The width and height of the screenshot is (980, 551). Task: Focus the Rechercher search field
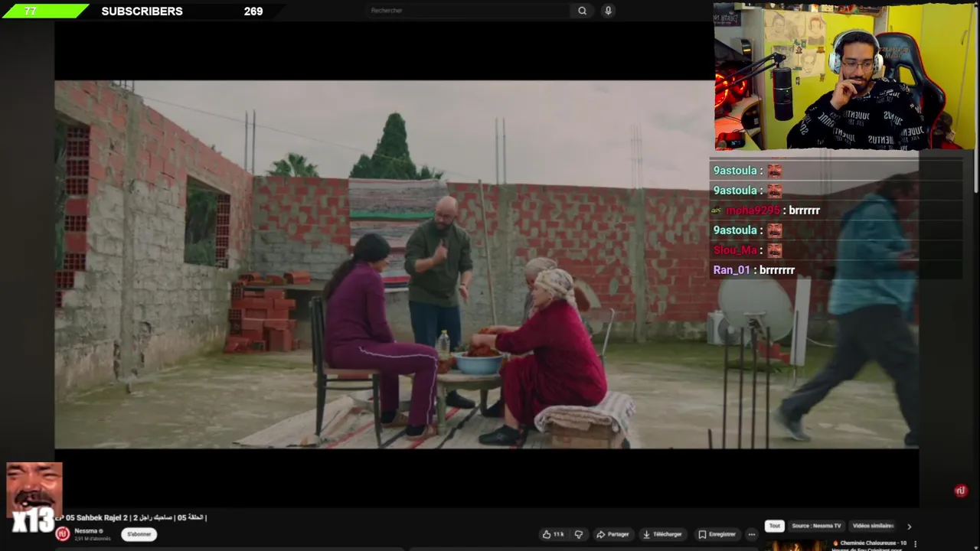point(469,11)
